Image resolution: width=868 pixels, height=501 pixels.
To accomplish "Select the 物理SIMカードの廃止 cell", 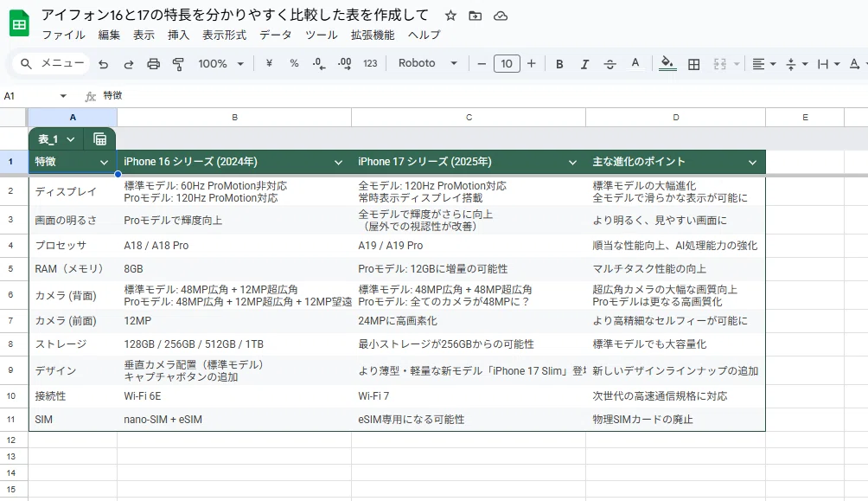I will [x=676, y=420].
